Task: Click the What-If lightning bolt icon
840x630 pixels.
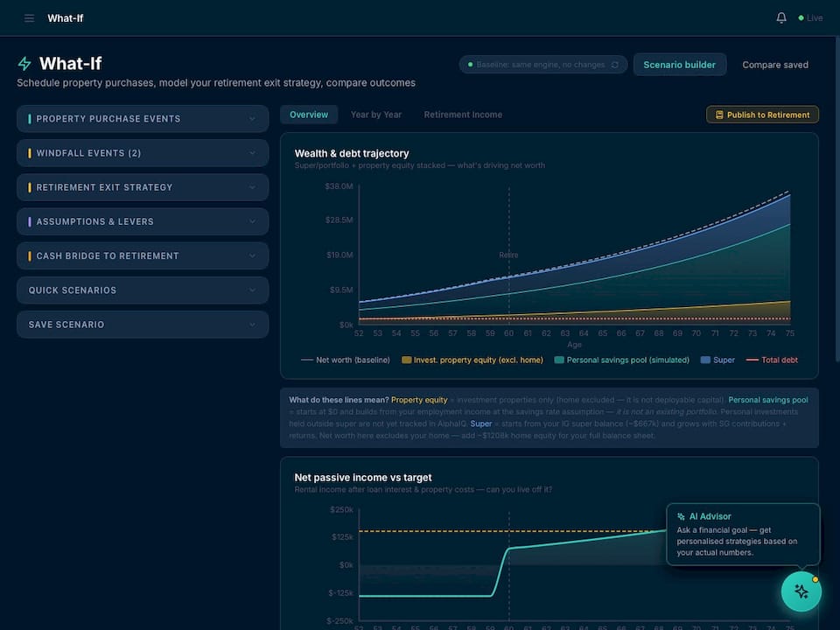Action: 24,63
